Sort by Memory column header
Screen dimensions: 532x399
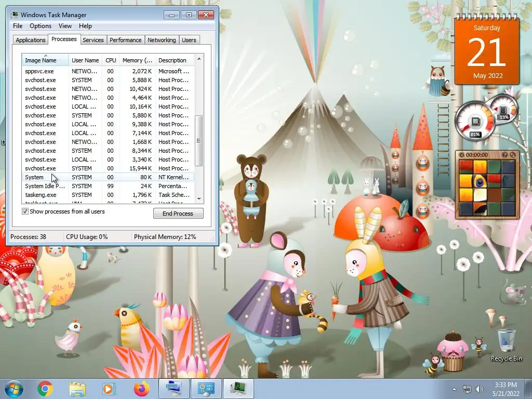(137, 60)
